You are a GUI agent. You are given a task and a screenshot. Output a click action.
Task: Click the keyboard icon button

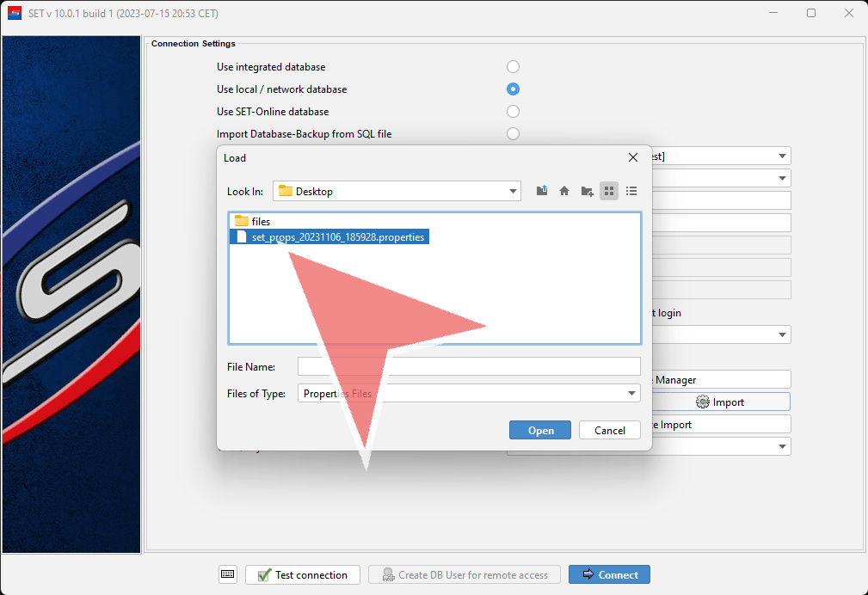(228, 574)
